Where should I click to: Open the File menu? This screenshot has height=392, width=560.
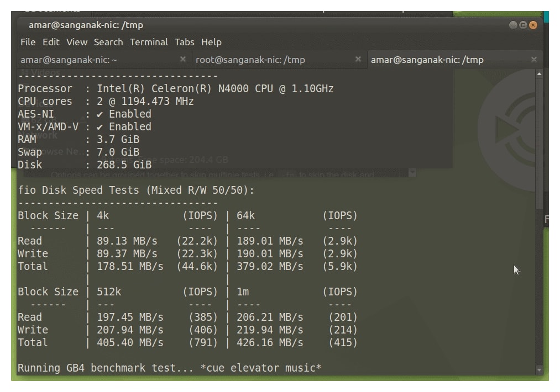28,42
